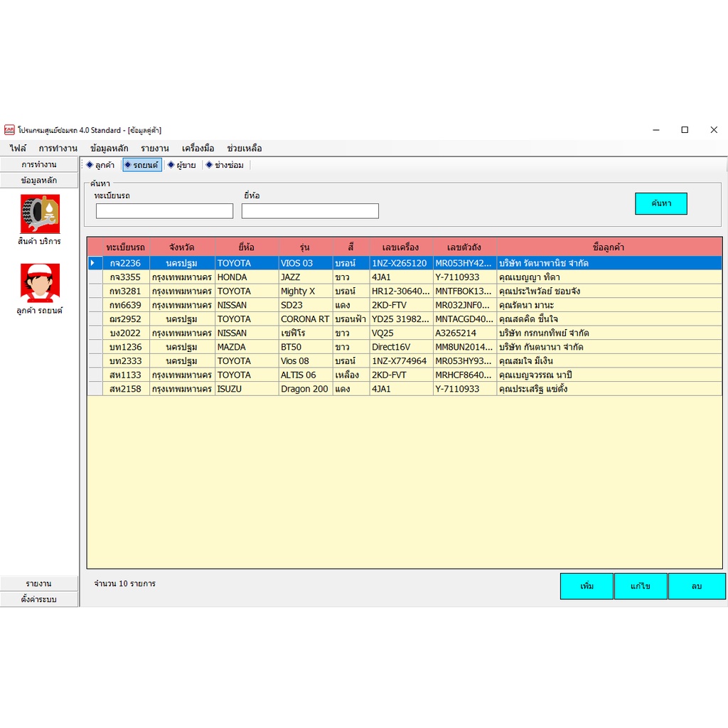Viewport: 728px width, 728px height.
Task: Open the ช่วยเหลือ menu
Action: 245,148
